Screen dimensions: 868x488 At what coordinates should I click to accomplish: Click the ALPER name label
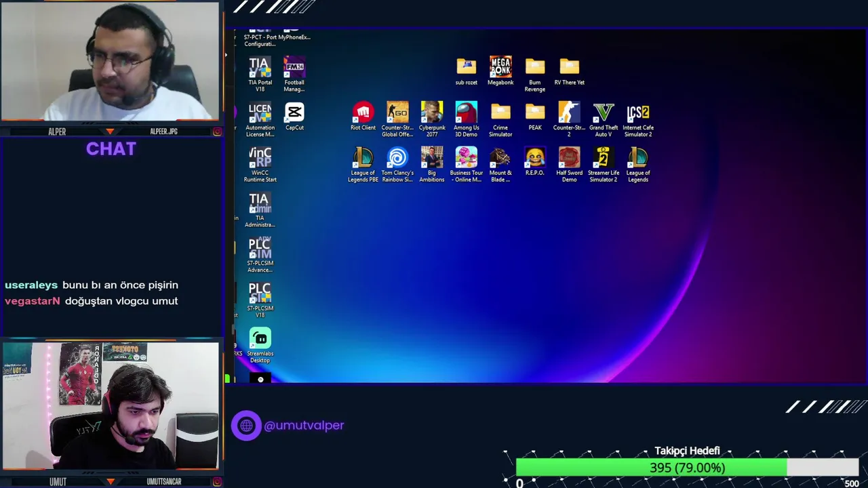[57, 131]
